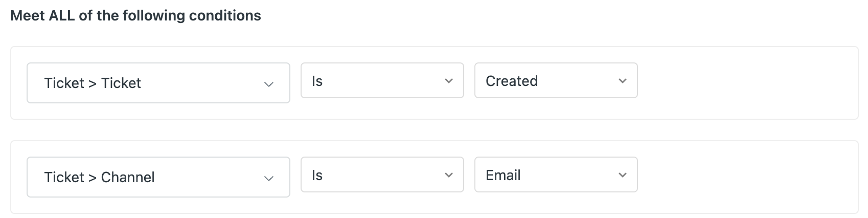
Task: Click the arrow on first row's "Is" operator
Action: click(449, 81)
